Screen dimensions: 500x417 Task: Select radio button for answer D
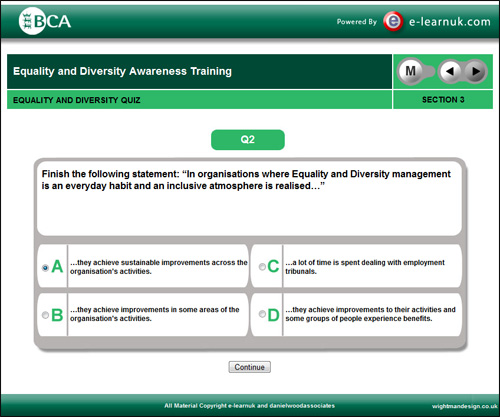point(262,314)
